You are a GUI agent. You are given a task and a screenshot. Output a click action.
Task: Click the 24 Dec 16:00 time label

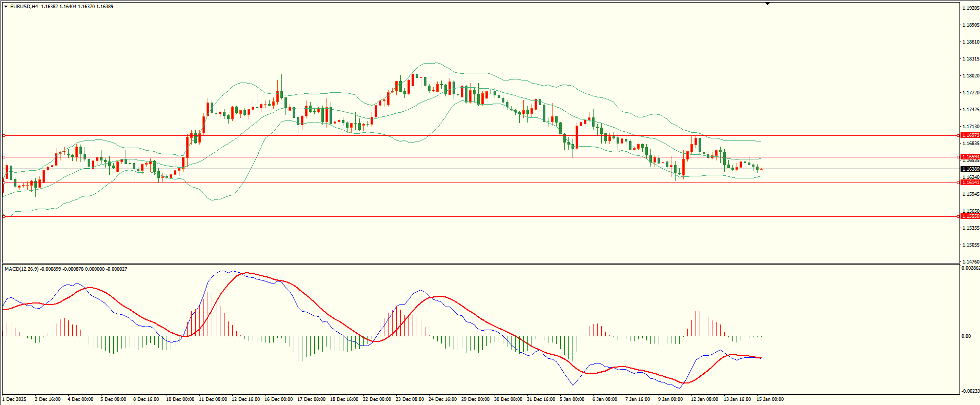coord(442,399)
